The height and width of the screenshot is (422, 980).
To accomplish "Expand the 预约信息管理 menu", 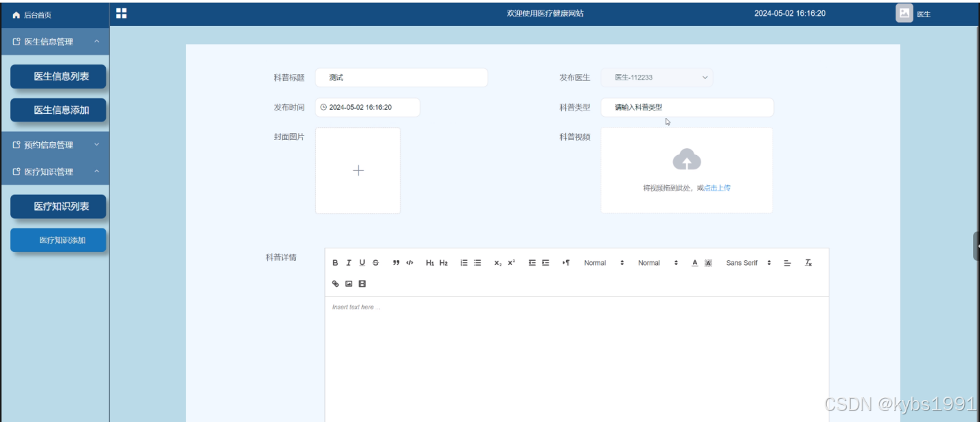I will 54,145.
